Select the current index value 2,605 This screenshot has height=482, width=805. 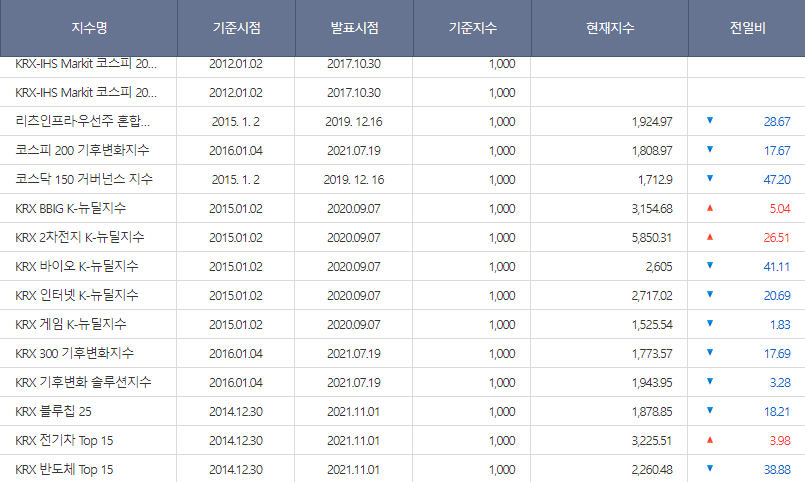(x=659, y=267)
